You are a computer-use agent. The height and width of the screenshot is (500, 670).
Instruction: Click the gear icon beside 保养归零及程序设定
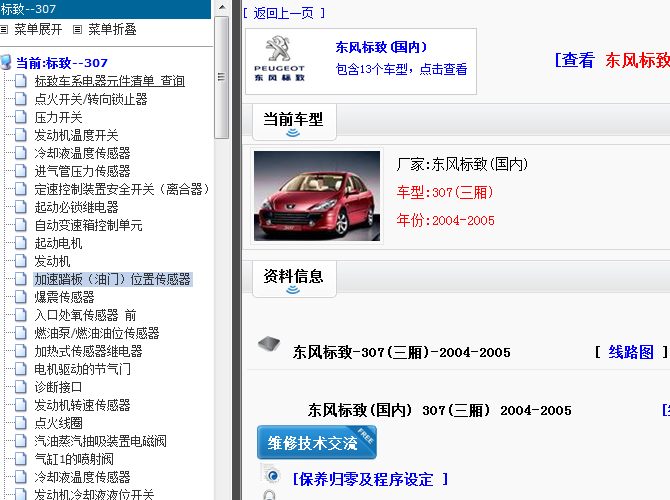click(271, 475)
